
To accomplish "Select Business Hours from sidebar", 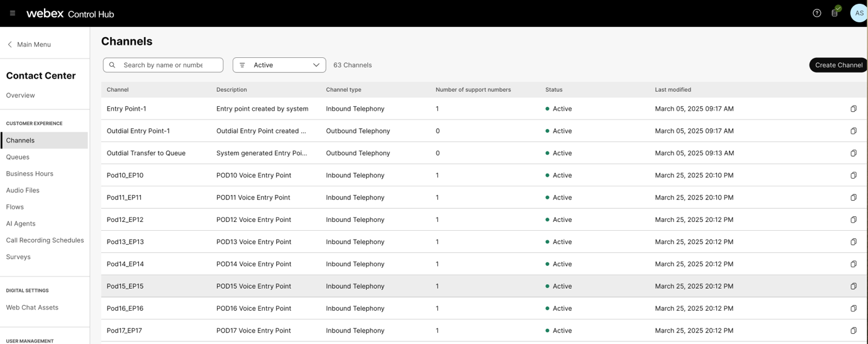I will pyautogui.click(x=30, y=174).
